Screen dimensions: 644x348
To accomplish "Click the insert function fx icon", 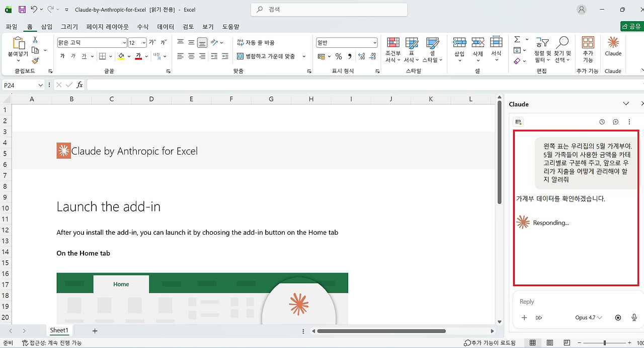I will click(x=79, y=85).
